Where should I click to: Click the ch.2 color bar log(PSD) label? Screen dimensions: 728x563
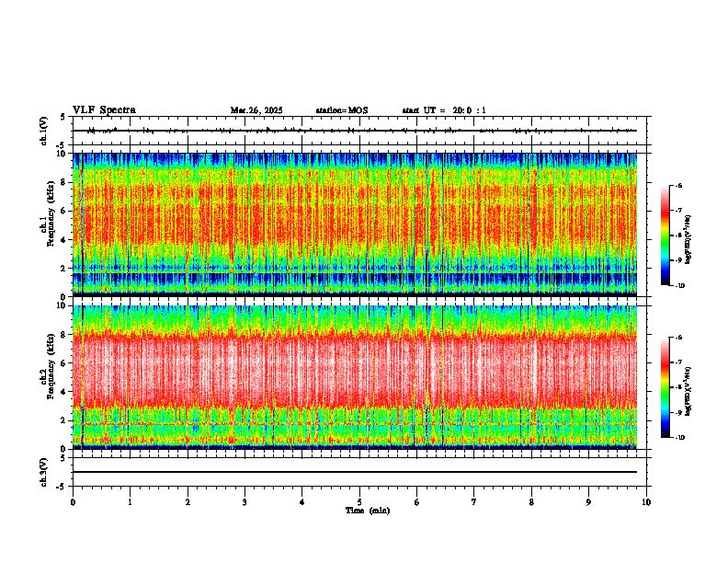coord(689,391)
